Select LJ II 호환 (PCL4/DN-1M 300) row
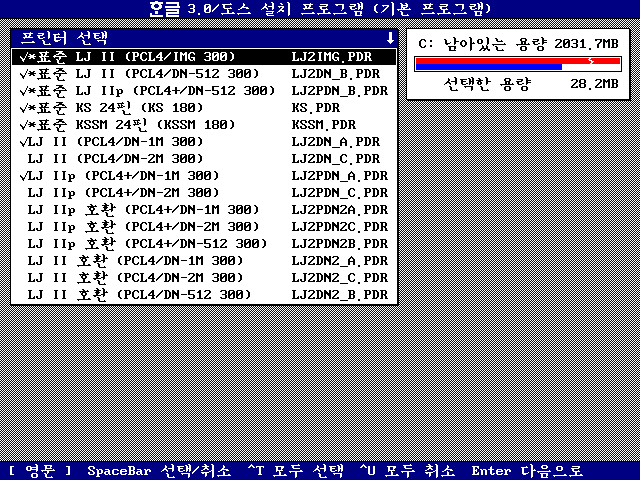The height and width of the screenshot is (480, 640). coord(204,260)
